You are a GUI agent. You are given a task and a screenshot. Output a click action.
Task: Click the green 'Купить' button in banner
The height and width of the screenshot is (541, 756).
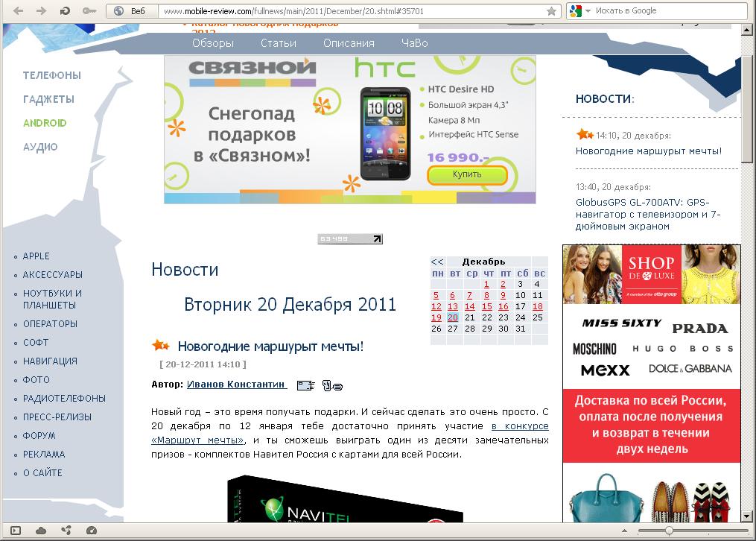pyautogui.click(x=467, y=174)
